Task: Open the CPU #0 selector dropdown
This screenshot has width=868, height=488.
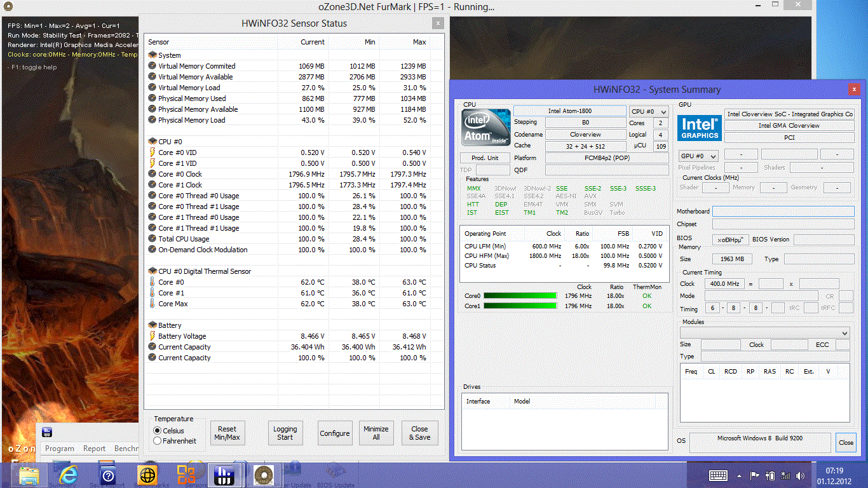Action: click(x=648, y=112)
